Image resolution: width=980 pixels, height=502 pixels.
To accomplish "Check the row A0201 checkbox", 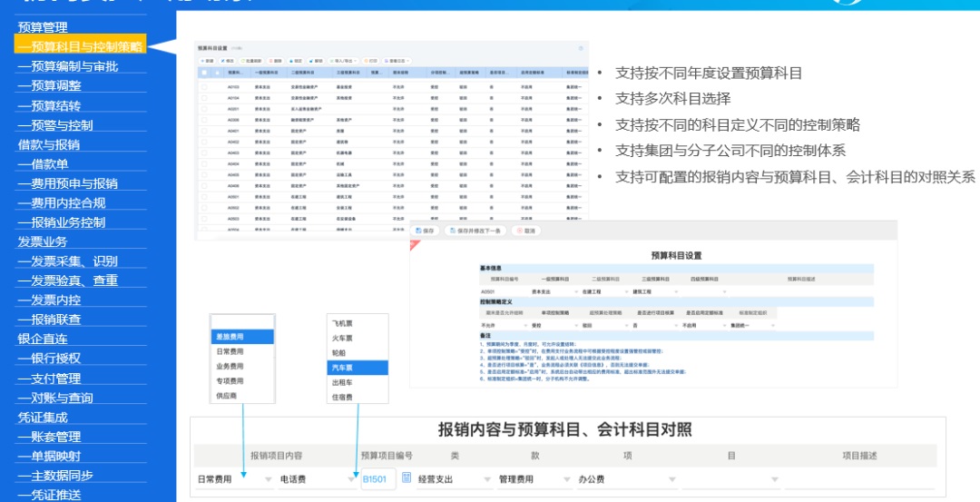I will (x=204, y=109).
